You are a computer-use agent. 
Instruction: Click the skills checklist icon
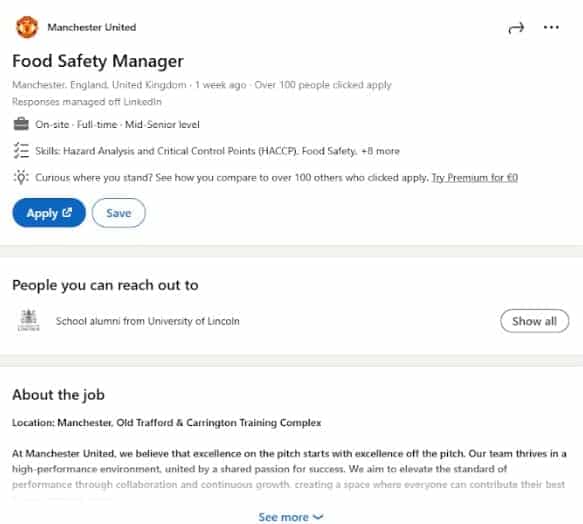21,151
